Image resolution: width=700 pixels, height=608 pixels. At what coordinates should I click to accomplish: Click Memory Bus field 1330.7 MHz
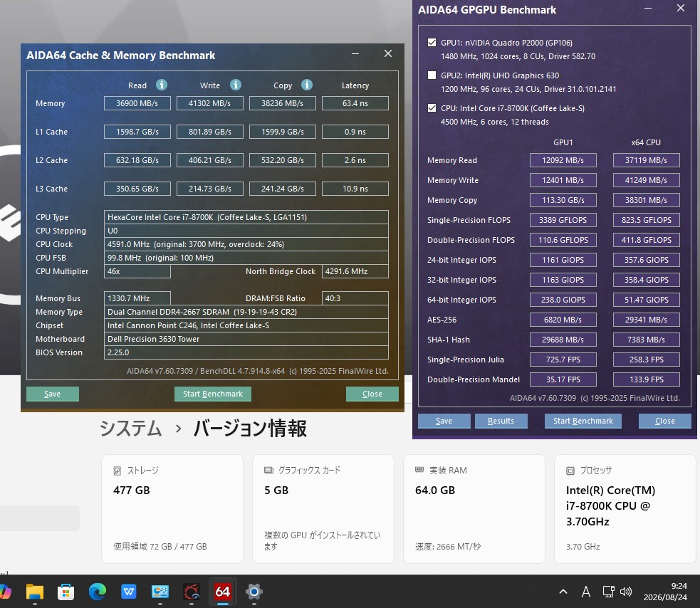pyautogui.click(x=137, y=298)
